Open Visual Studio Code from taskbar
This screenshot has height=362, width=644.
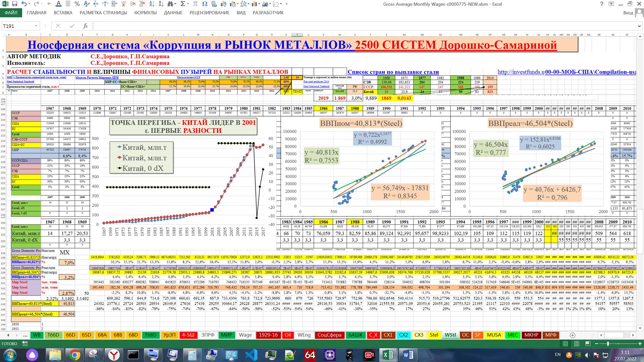click(x=251, y=355)
